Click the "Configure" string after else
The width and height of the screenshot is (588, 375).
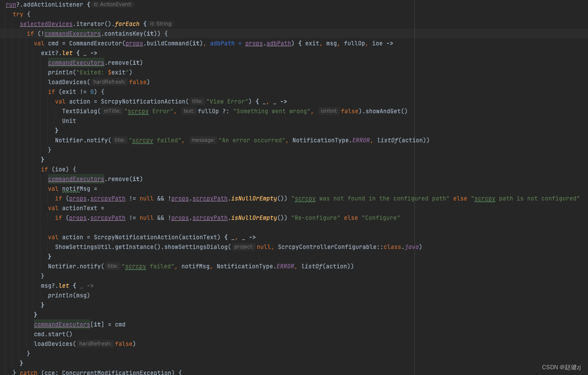point(381,218)
